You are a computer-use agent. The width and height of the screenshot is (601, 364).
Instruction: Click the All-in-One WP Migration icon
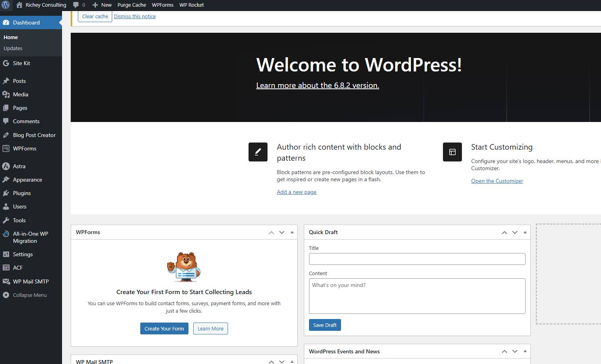coord(6,234)
